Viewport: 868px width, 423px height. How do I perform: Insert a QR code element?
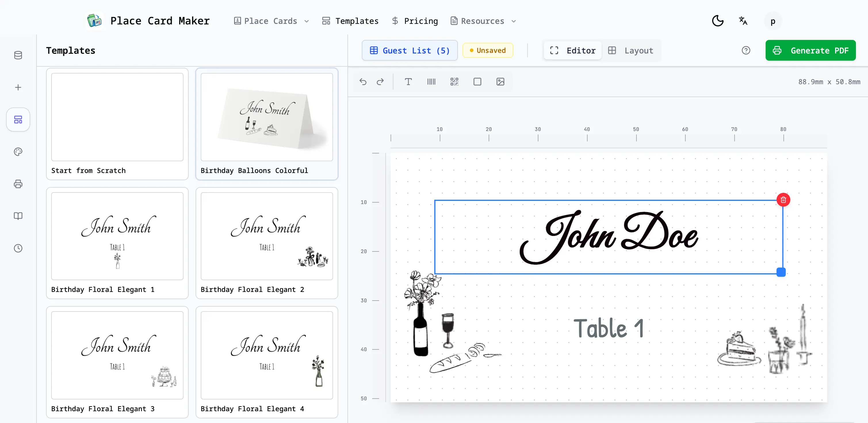point(454,82)
